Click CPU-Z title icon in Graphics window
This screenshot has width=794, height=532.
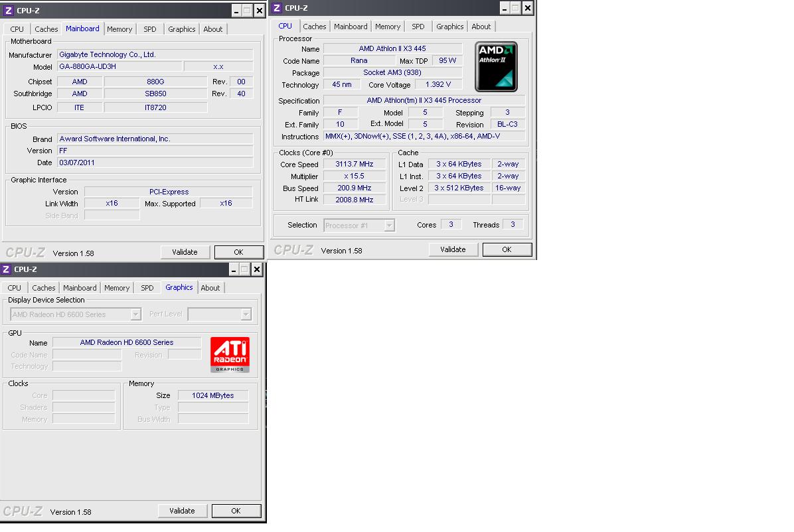(6, 269)
